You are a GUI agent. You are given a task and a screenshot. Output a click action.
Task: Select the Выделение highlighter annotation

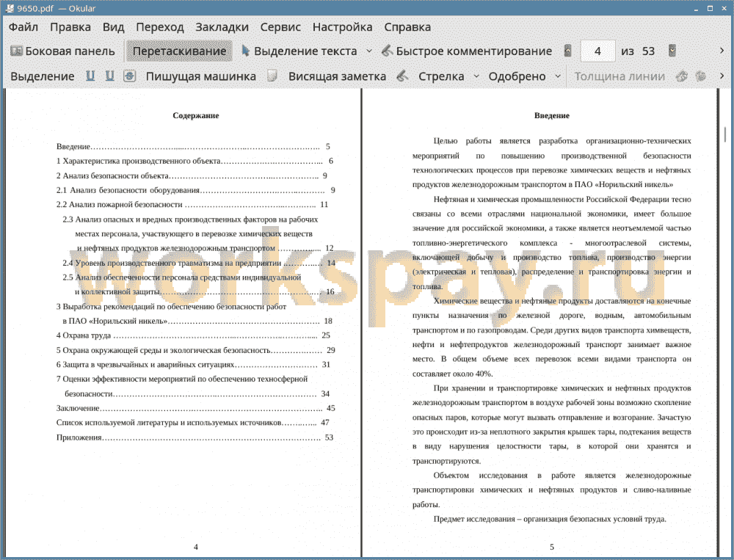pos(42,76)
